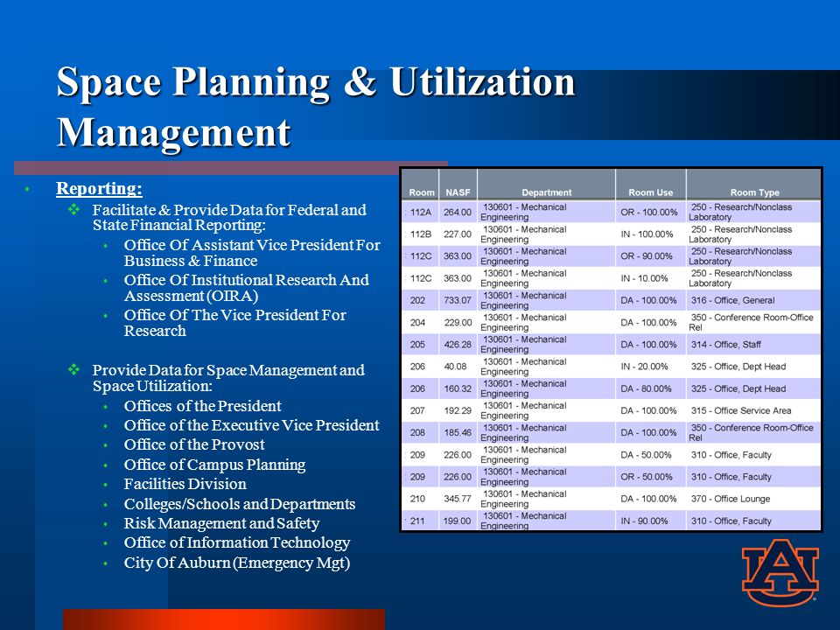
Task: Select 'Office of the Executive Vice President'
Action: 252,425
